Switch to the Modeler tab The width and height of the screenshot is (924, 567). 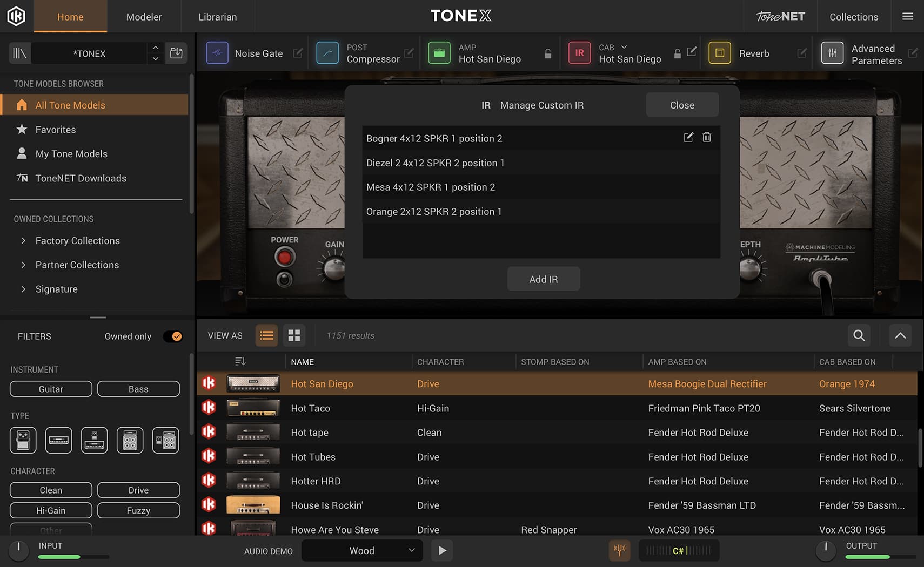144,17
